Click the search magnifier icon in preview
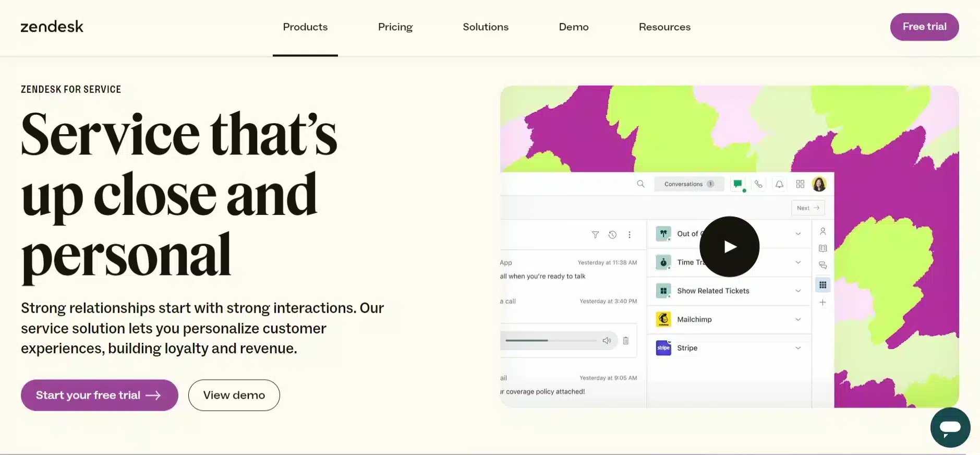Image resolution: width=980 pixels, height=455 pixels. [x=640, y=184]
